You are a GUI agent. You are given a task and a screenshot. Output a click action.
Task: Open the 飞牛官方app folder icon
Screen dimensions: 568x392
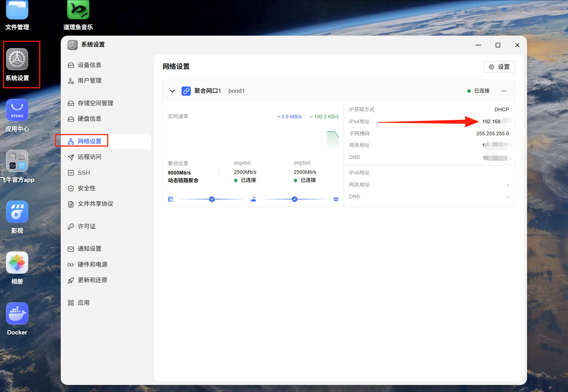click(17, 161)
